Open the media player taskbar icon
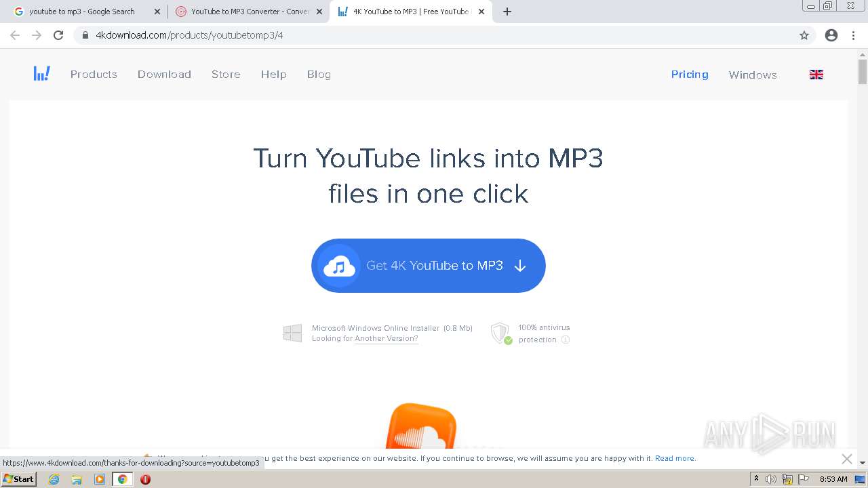The image size is (868, 488). tap(100, 479)
